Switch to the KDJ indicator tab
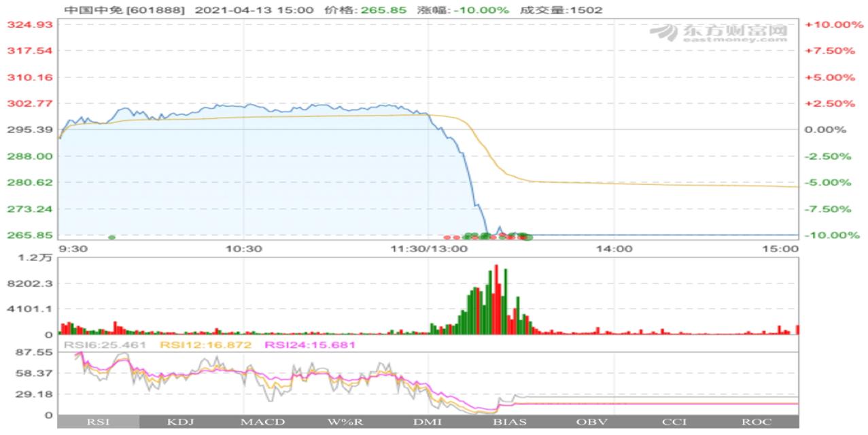The image size is (868, 435). [181, 422]
